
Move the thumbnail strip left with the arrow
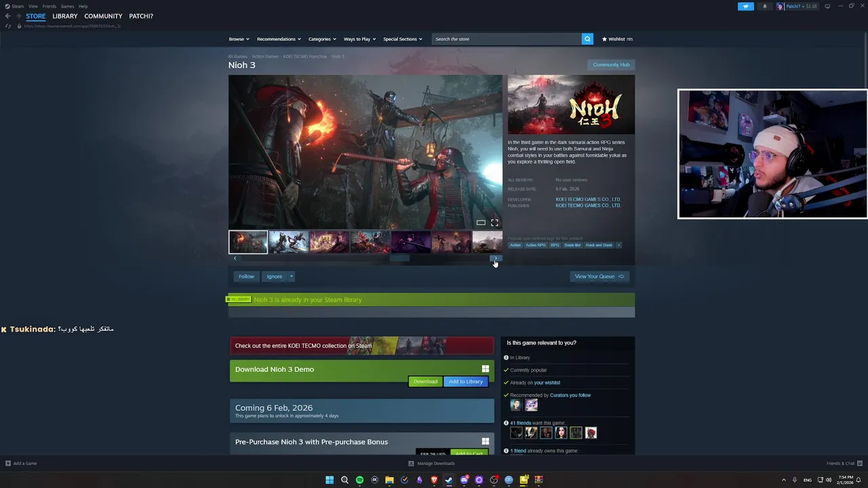click(235, 258)
